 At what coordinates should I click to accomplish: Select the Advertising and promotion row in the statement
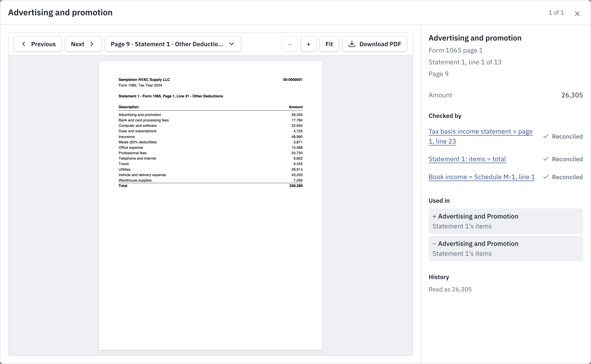point(211,115)
